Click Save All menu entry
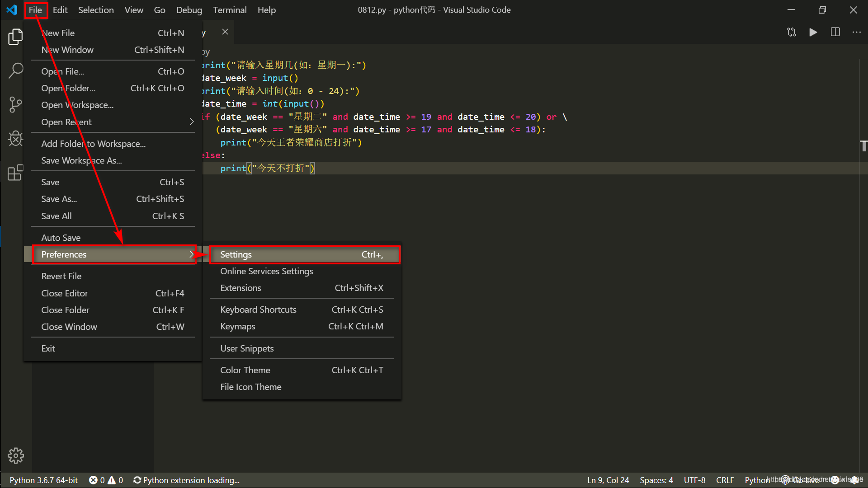 tap(113, 216)
